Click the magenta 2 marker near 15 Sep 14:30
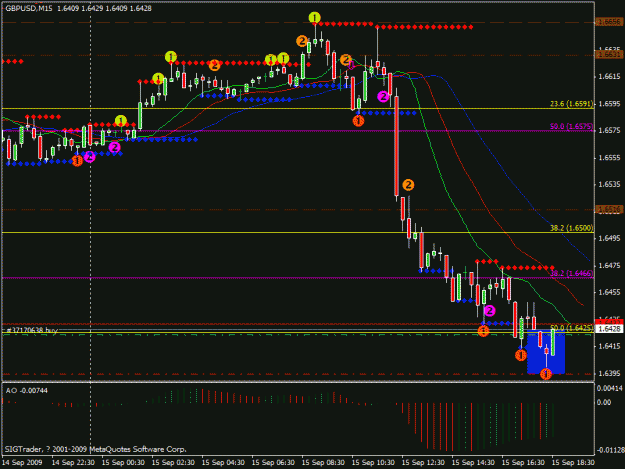Screen dimensions: 625x469 tap(489, 310)
